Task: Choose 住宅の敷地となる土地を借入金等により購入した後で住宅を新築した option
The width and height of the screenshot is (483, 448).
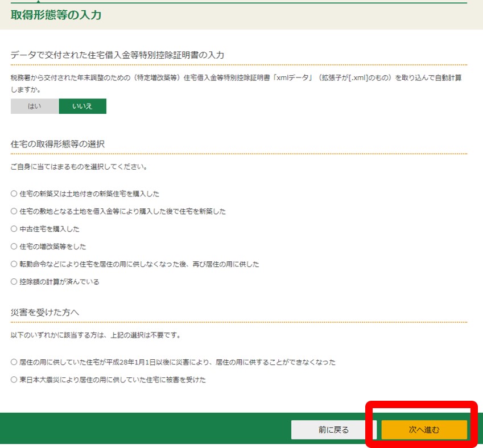Action: (x=14, y=211)
